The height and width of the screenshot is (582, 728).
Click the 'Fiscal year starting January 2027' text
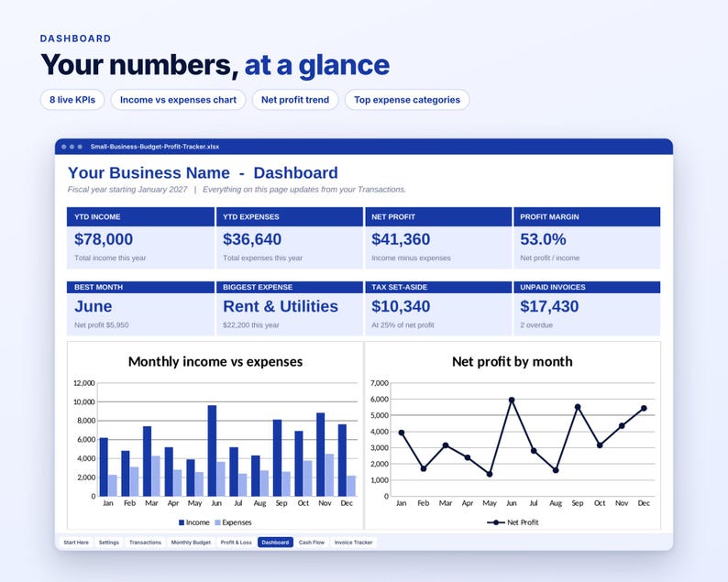[x=127, y=190]
